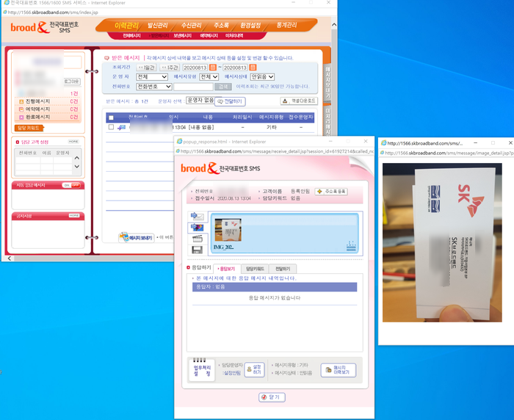Open the 통계관리 main menu
Image resolution: width=514 pixels, height=420 pixels.
286,25
